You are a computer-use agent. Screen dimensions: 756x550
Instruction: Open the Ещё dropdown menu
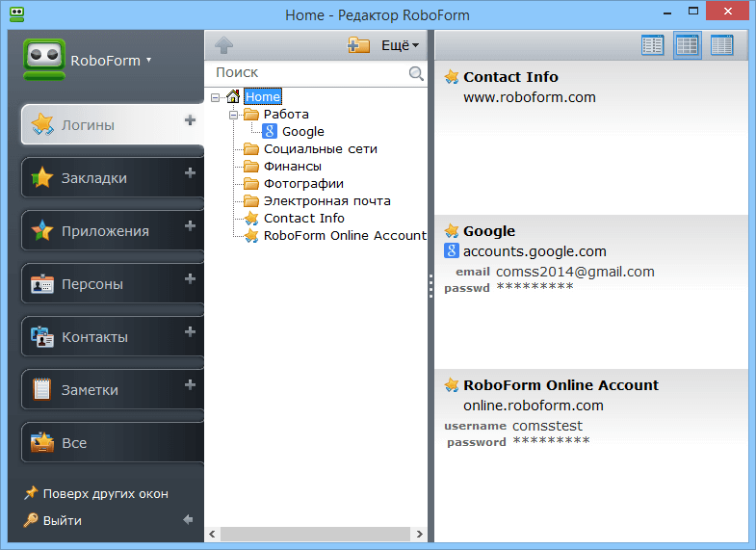400,45
